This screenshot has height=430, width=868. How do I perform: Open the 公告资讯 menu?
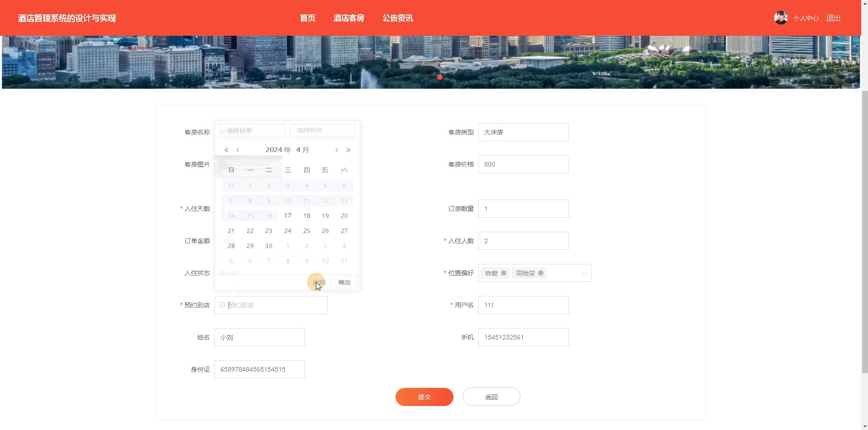tap(398, 18)
